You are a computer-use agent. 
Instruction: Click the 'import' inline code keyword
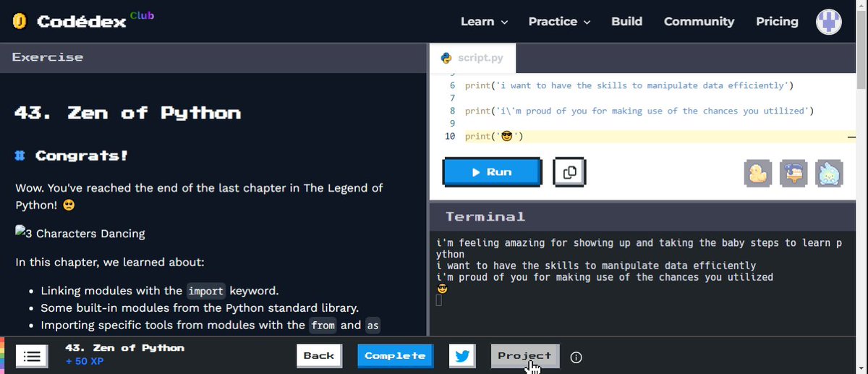pyautogui.click(x=208, y=292)
